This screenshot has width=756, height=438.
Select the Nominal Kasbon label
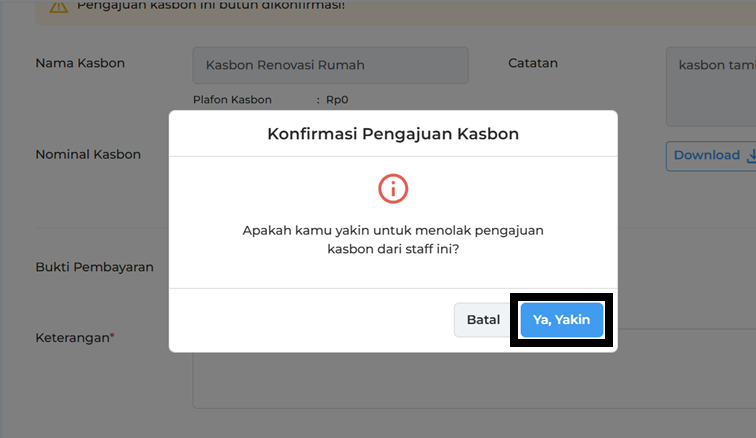click(x=88, y=154)
